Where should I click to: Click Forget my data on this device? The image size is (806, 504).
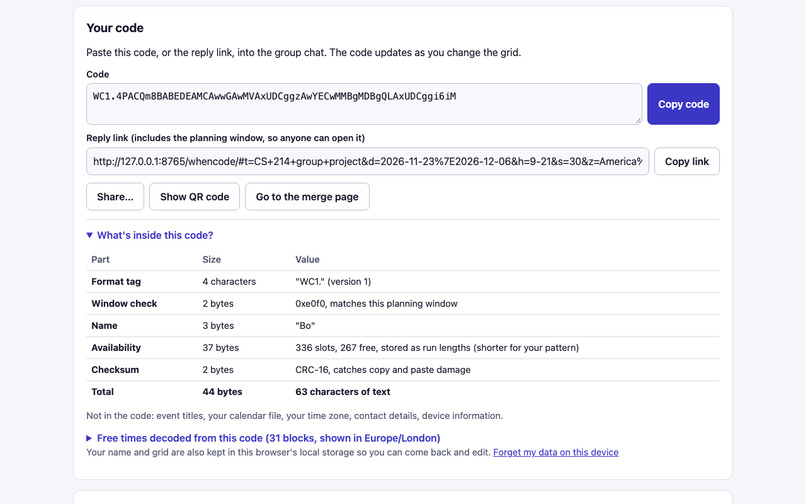point(556,453)
